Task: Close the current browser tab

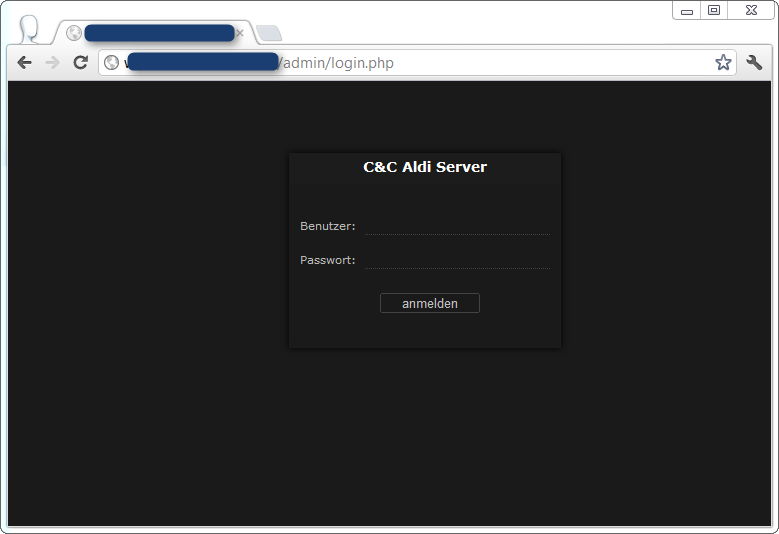Action: pyautogui.click(x=240, y=33)
